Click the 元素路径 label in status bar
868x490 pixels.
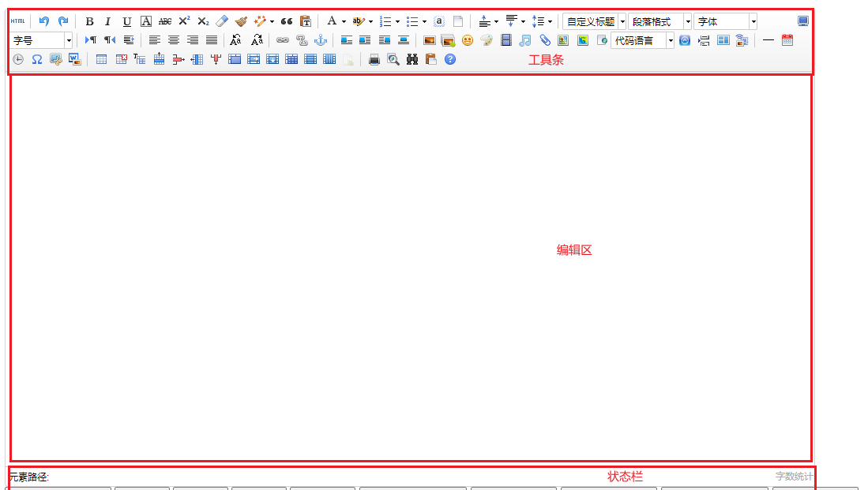tap(28, 477)
